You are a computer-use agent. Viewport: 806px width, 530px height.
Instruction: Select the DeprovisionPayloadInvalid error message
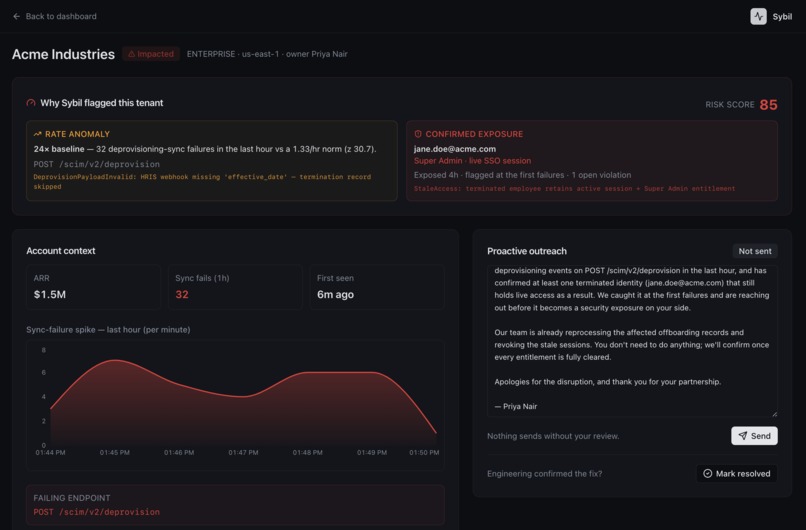[x=202, y=181]
